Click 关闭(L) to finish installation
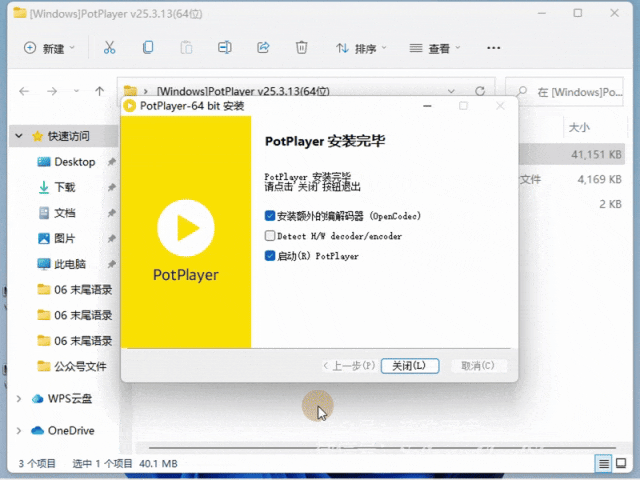Viewport: 640px width, 480px height. [x=410, y=366]
